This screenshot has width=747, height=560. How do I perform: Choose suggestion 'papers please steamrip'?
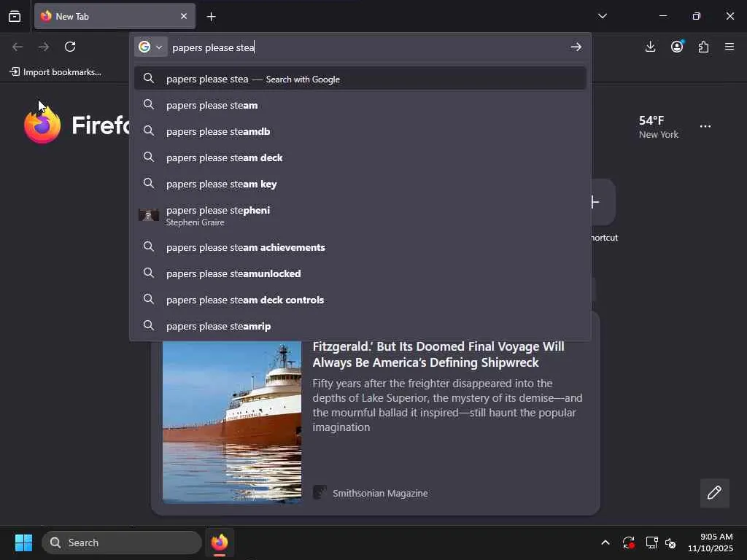(x=360, y=326)
